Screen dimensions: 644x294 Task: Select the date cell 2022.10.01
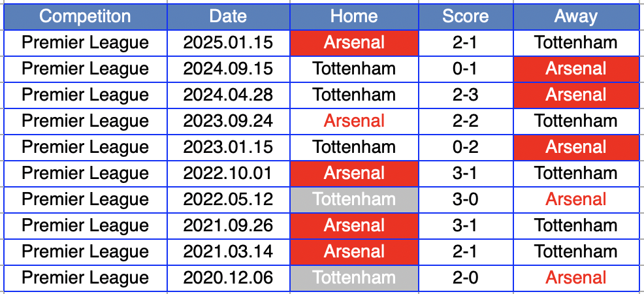pos(228,173)
